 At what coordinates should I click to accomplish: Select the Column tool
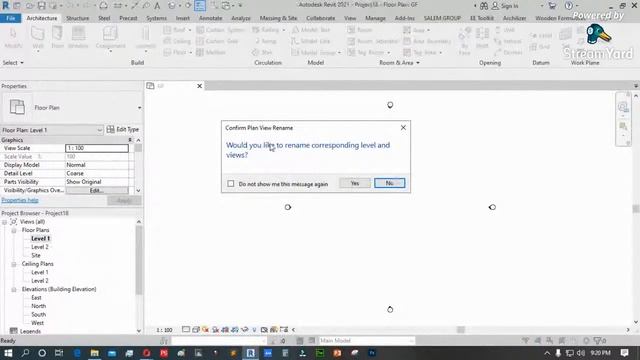(145, 38)
